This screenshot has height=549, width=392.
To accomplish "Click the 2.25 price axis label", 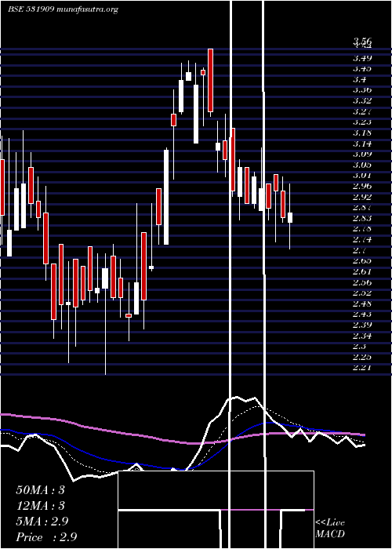I will [x=362, y=357].
